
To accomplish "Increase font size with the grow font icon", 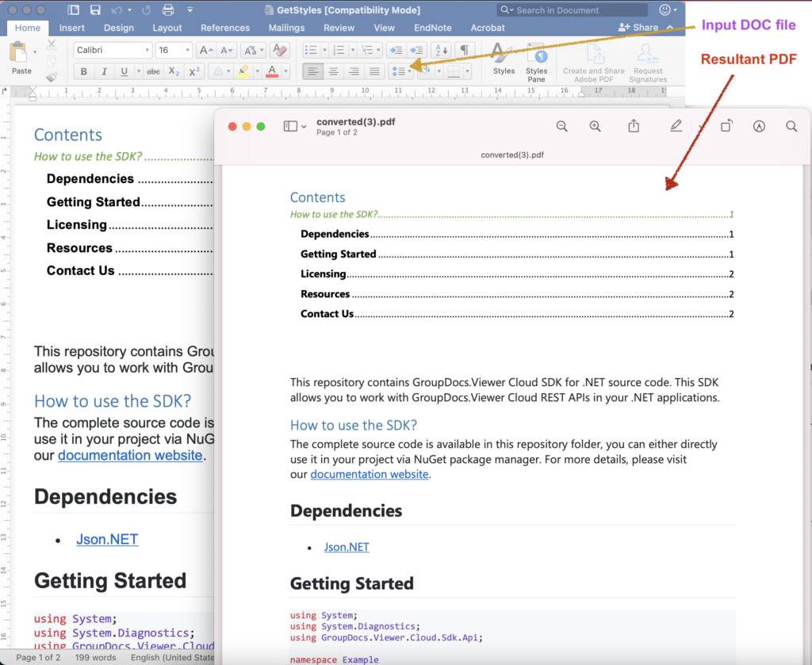I will 206,50.
